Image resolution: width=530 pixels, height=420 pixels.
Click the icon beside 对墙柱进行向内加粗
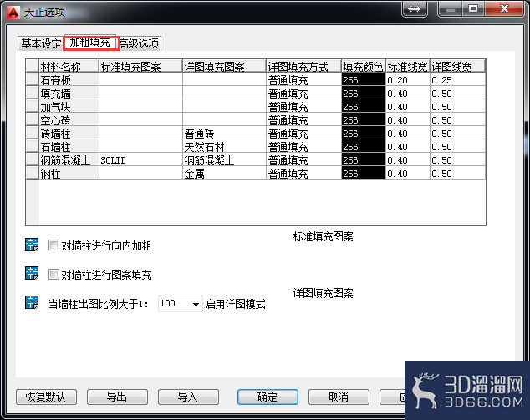tap(32, 245)
